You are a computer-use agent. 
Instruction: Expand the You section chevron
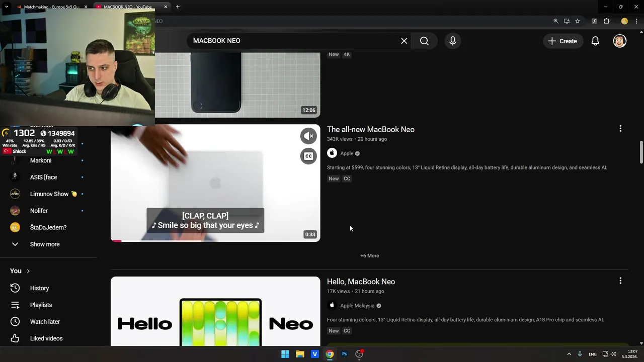click(x=28, y=271)
